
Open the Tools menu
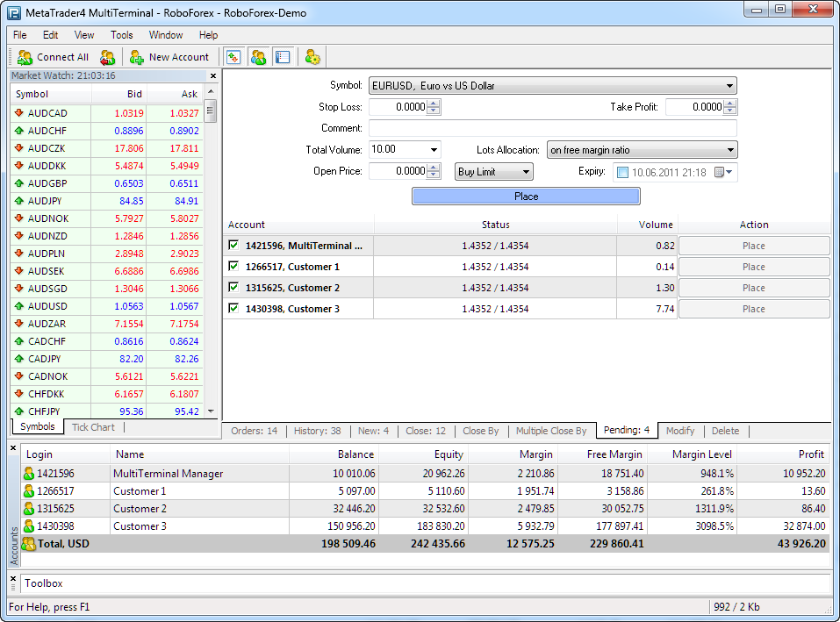[x=121, y=35]
